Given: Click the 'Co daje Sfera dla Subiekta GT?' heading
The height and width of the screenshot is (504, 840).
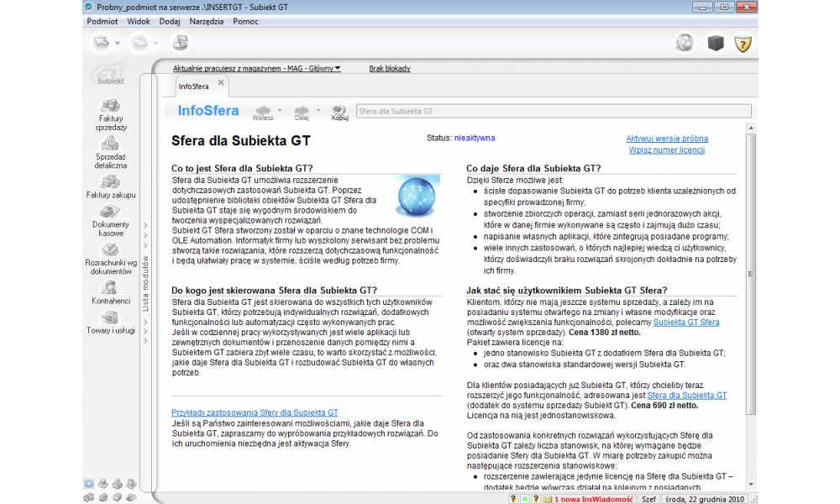Looking at the screenshot, I should 533,168.
